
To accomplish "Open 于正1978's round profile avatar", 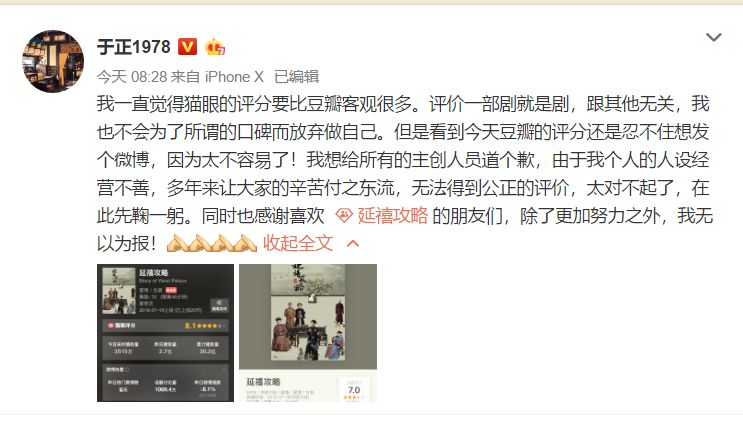I will (x=53, y=62).
